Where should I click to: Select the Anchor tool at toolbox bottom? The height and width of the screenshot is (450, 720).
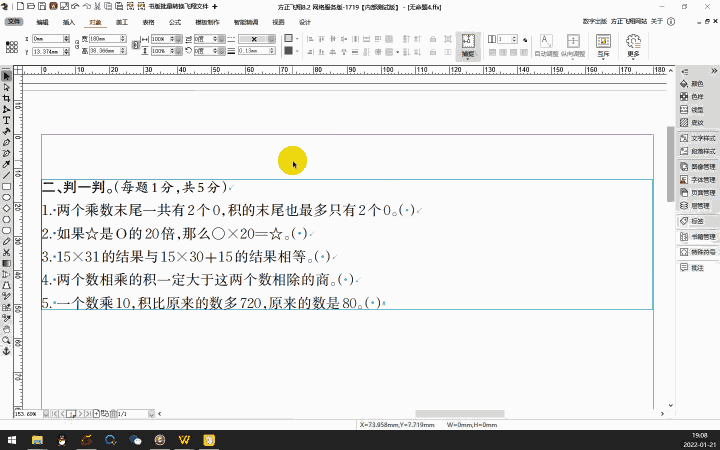point(6,351)
